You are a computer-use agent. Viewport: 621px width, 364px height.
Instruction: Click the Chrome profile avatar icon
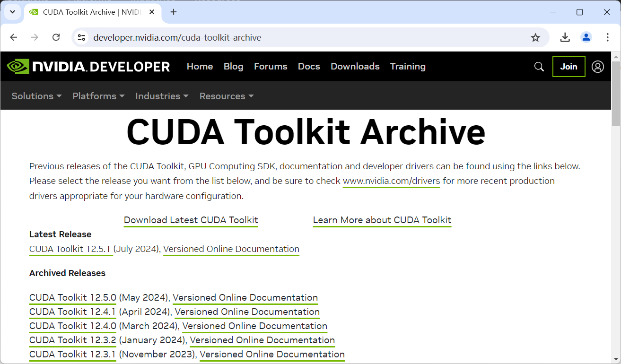coord(586,37)
